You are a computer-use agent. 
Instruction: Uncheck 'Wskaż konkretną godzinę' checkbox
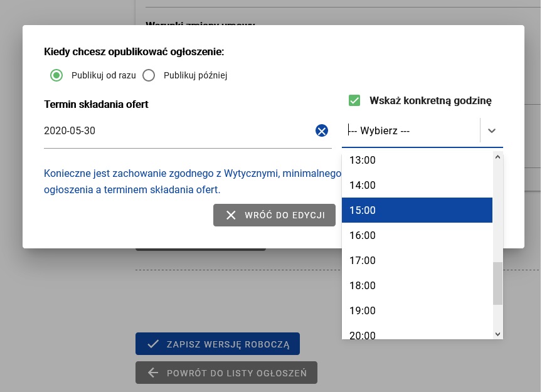tap(354, 100)
